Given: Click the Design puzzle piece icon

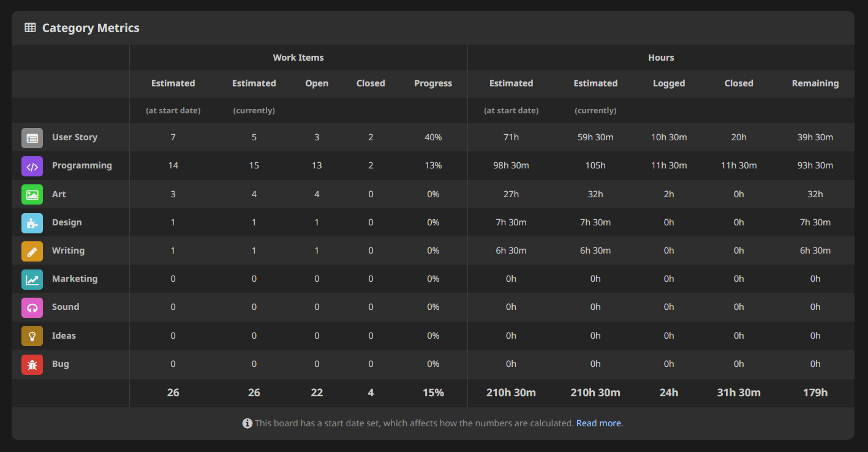Looking at the screenshot, I should coord(32,222).
